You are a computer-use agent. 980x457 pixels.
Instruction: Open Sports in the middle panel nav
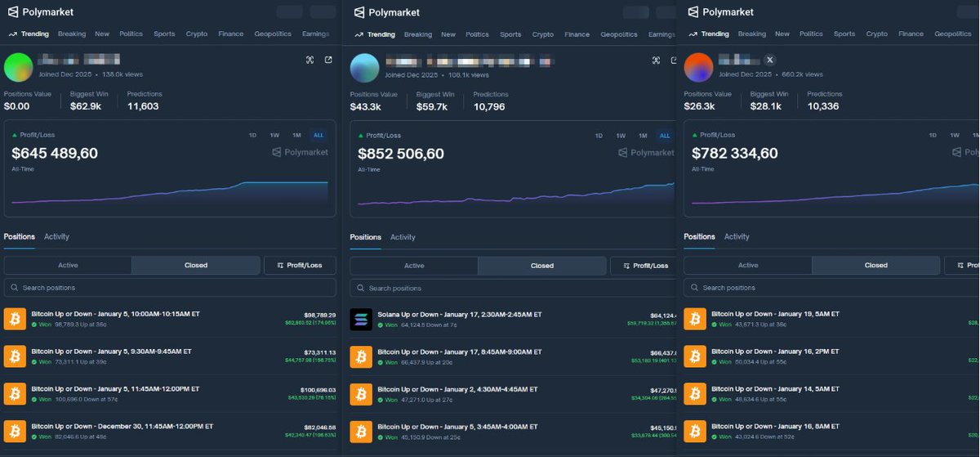(510, 34)
